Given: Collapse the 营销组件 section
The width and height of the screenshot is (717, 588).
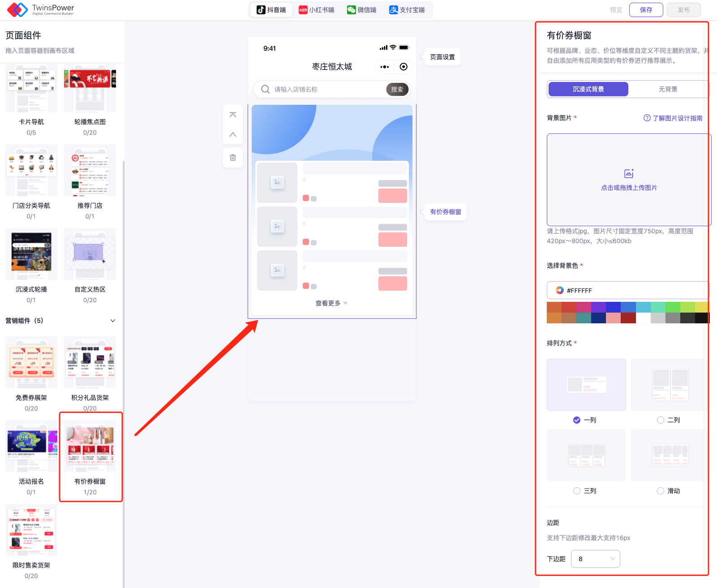Looking at the screenshot, I should click(x=113, y=321).
